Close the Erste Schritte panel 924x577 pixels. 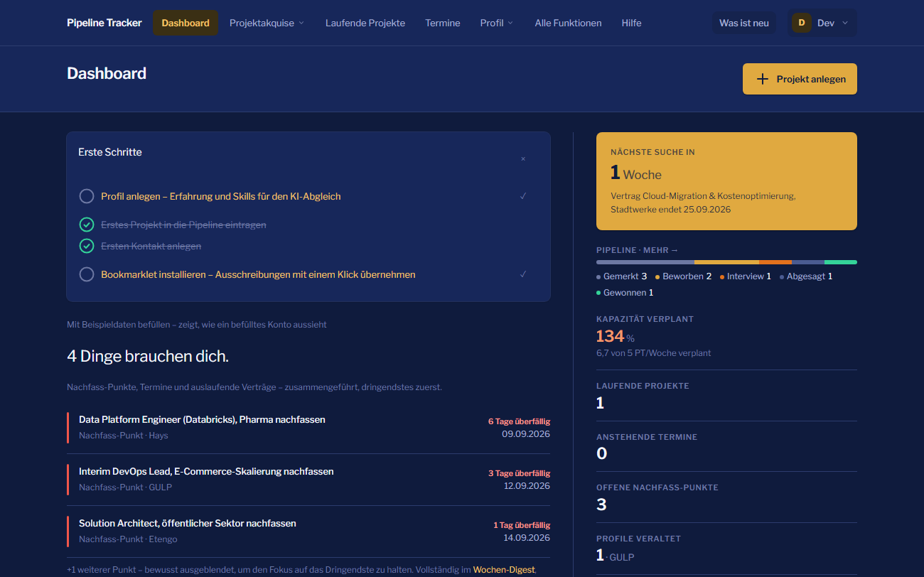coord(523,159)
